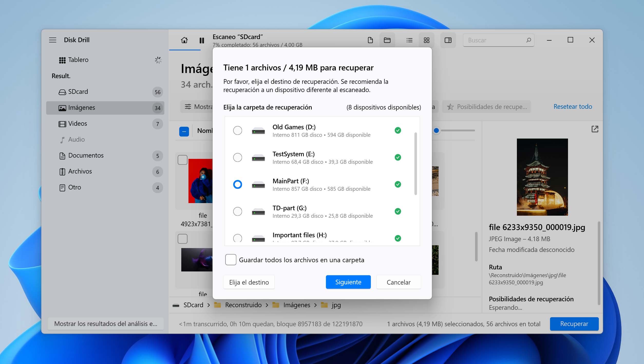This screenshot has width=644, height=364.
Task: Open the Otro category
Action: point(105,187)
